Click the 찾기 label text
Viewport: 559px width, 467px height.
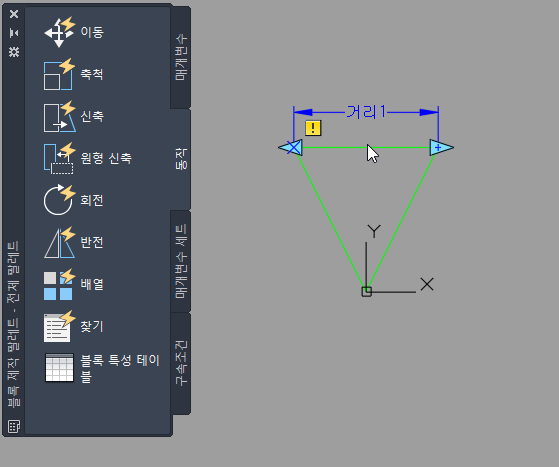click(92, 326)
